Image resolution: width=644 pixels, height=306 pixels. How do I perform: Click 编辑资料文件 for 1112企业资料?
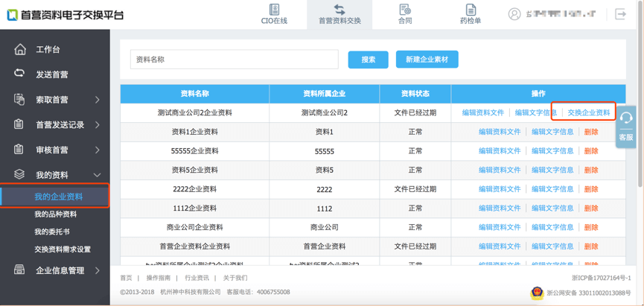[500, 208]
